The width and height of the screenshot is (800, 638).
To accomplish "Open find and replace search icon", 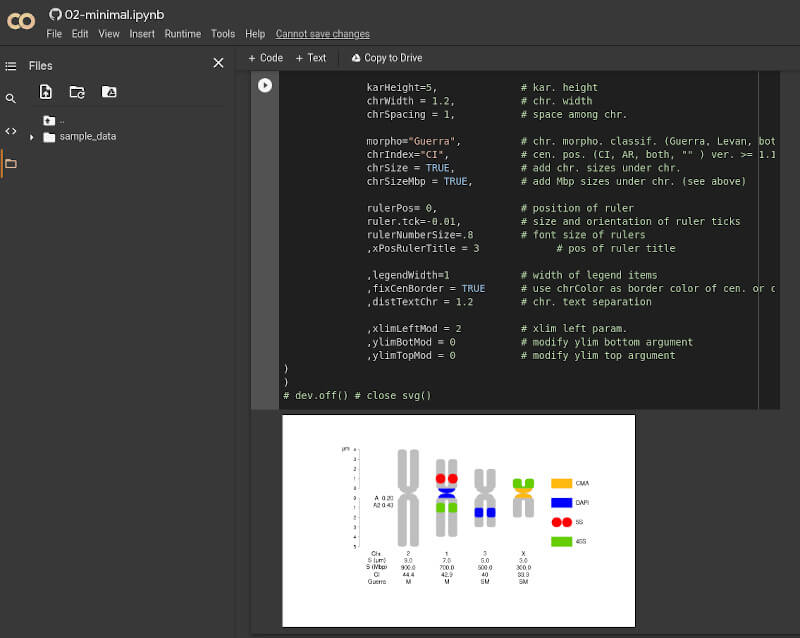I will [x=11, y=99].
